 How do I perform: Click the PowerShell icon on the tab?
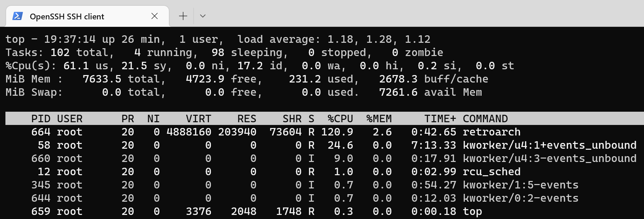(x=18, y=16)
